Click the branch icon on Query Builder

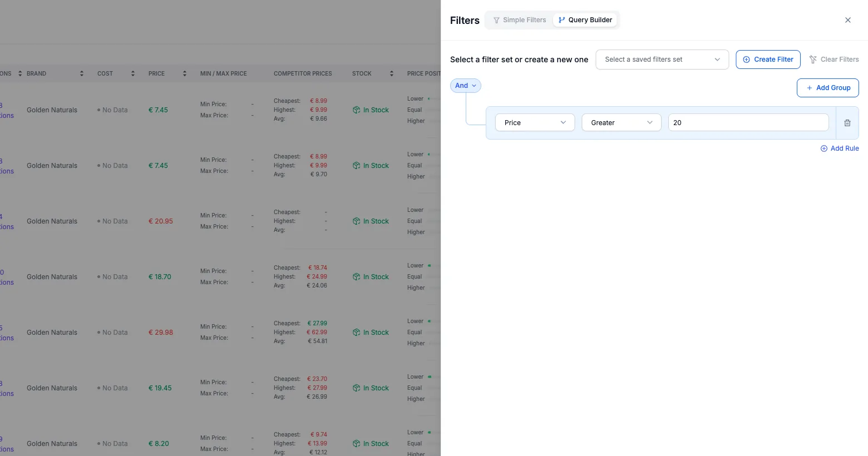coord(562,20)
